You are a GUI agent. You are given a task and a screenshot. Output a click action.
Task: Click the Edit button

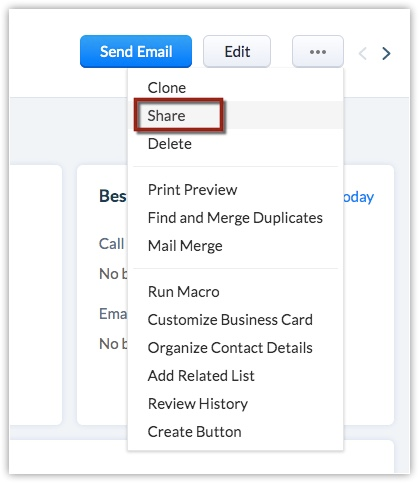pos(237,52)
